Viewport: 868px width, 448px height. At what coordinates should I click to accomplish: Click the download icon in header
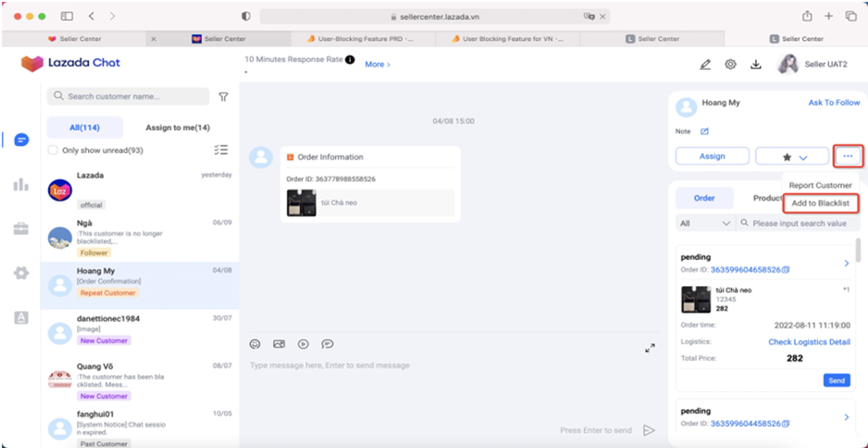point(756,65)
